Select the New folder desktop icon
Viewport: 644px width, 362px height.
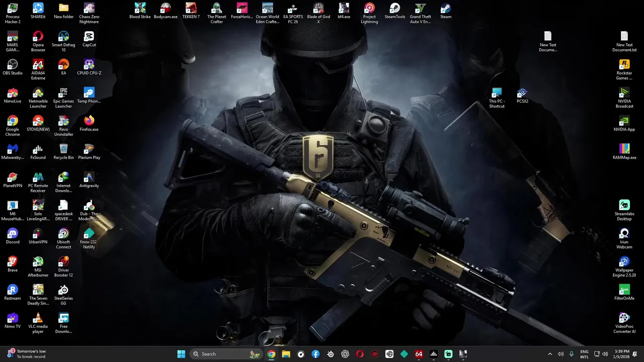[x=63, y=11]
